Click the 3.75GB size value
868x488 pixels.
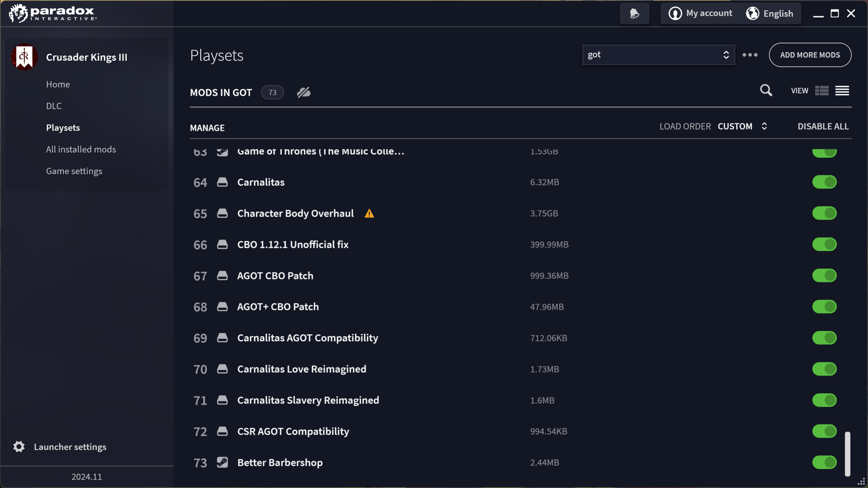click(x=544, y=213)
